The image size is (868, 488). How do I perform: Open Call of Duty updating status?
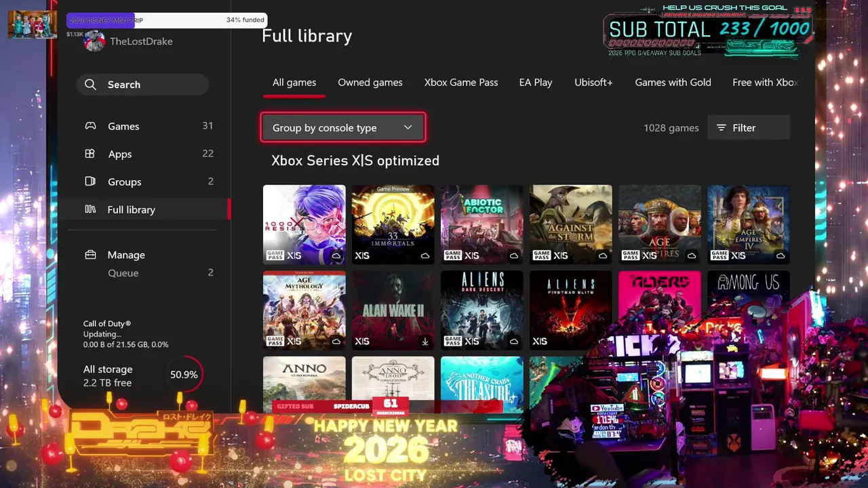coord(126,334)
